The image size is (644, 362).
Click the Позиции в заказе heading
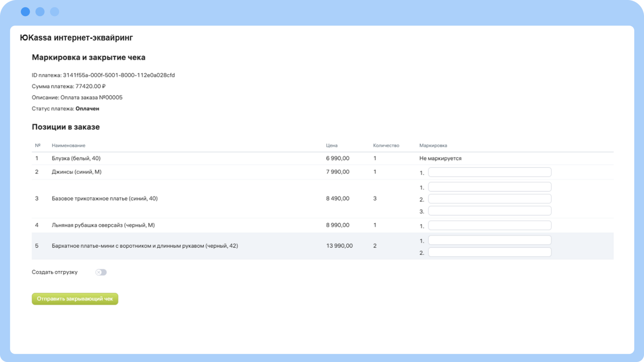tap(66, 127)
